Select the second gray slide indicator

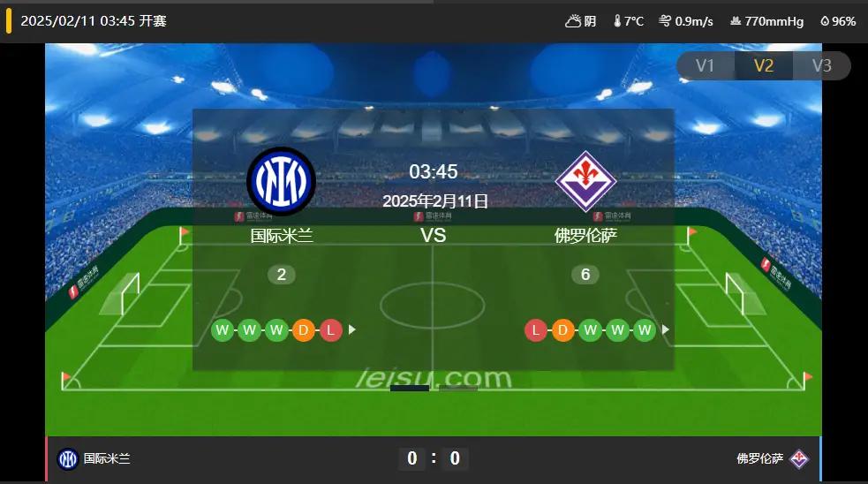pos(458,389)
